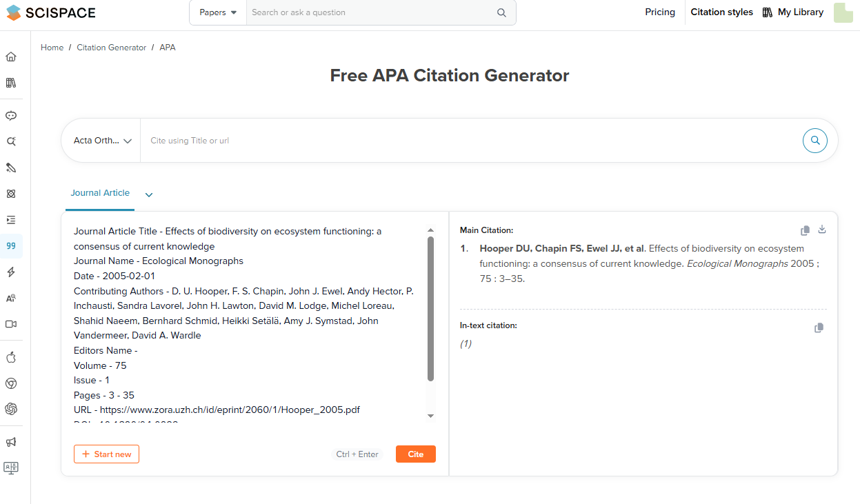The image size is (860, 504).
Task: Click the megaphone announcements icon
Action: click(11, 442)
